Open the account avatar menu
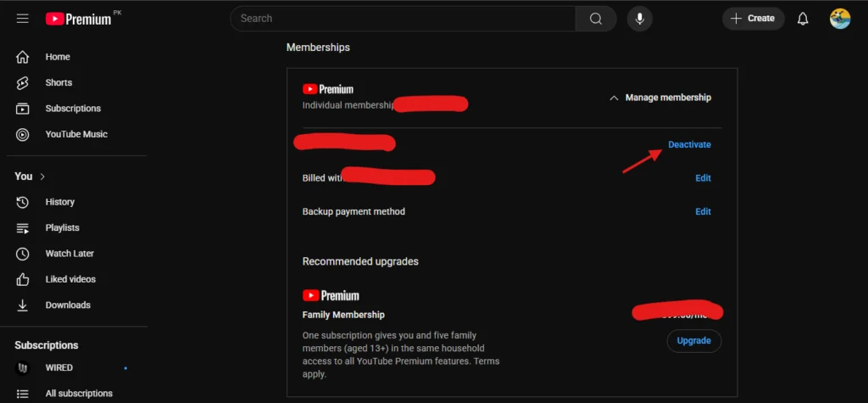Image resolution: width=868 pixels, height=403 pixels. 840,19
